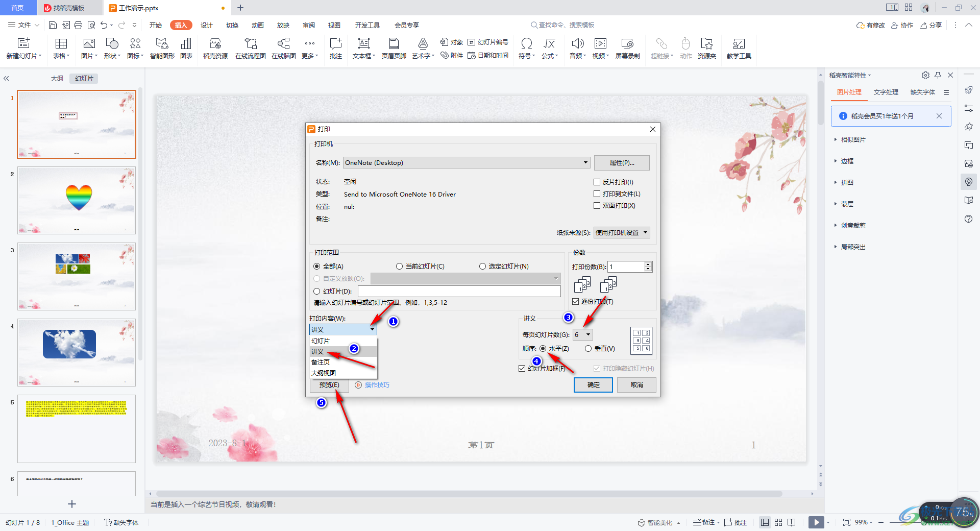Select slide 2 thumbnail with rainbow heart
This screenshot has width=980, height=531.
77,200
